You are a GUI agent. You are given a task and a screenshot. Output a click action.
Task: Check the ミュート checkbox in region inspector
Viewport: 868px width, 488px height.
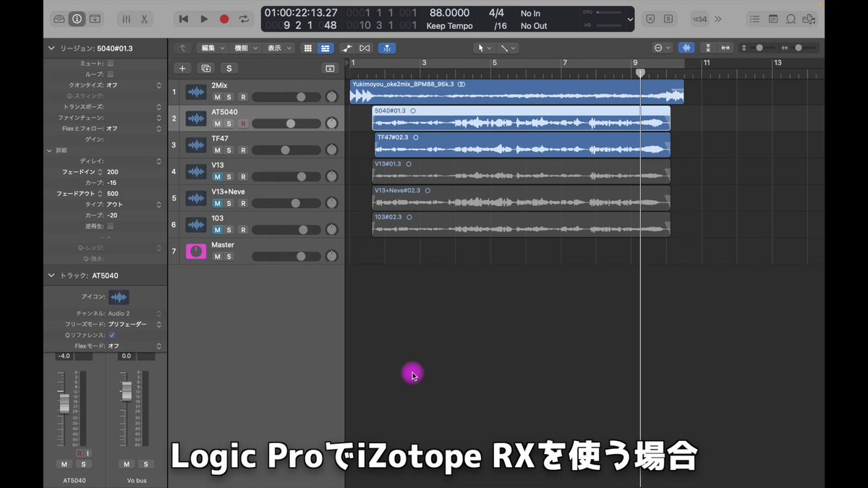coord(111,64)
